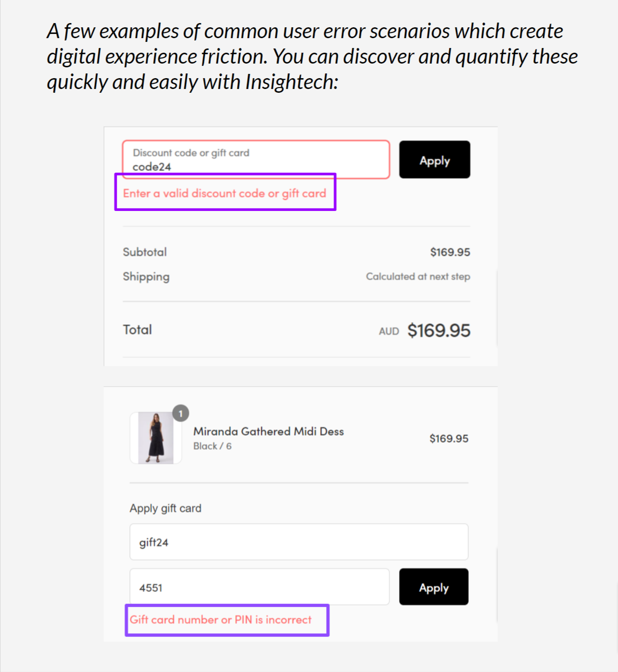Open the Miranda dress product thumbnail
618x672 pixels.
pos(156,438)
